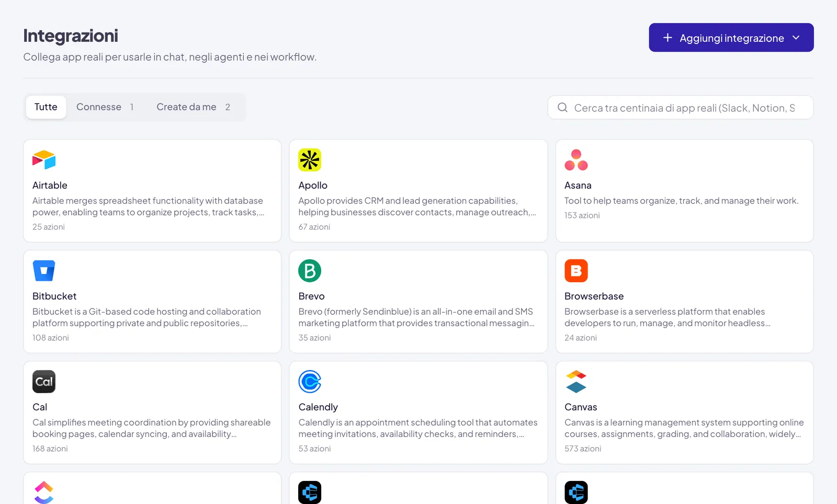Click the Browserbase orange B icon
The image size is (837, 504).
(x=576, y=271)
